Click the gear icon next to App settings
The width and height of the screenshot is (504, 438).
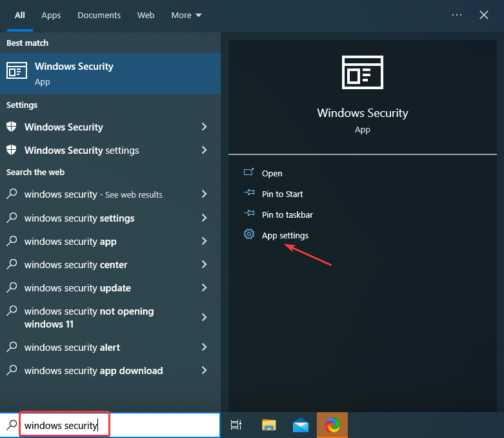point(249,235)
